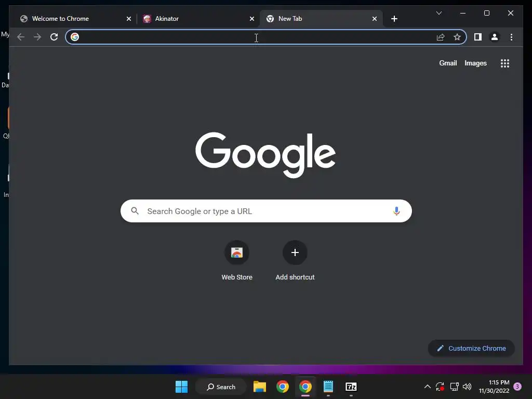The image size is (532, 399).
Task: Open the Google apps grid
Action: click(505, 63)
